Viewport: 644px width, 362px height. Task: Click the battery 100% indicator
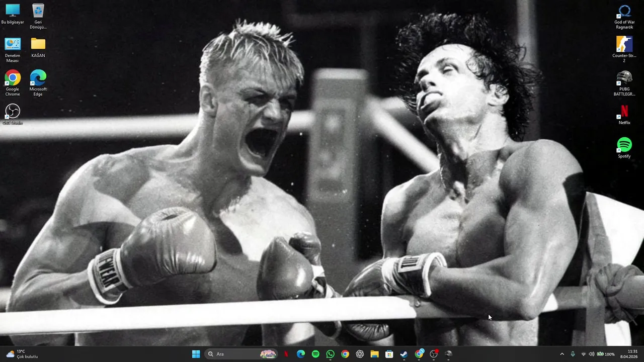coord(606,354)
